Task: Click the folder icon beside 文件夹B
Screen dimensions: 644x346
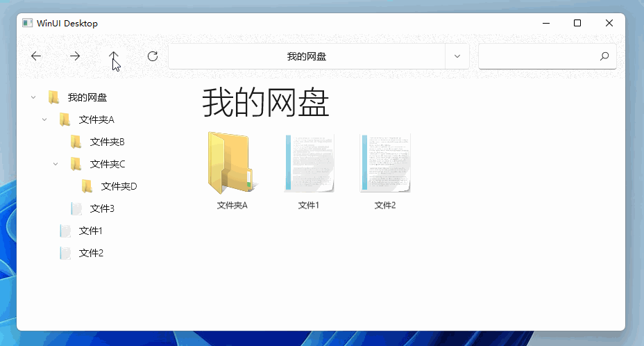Action: pos(76,142)
